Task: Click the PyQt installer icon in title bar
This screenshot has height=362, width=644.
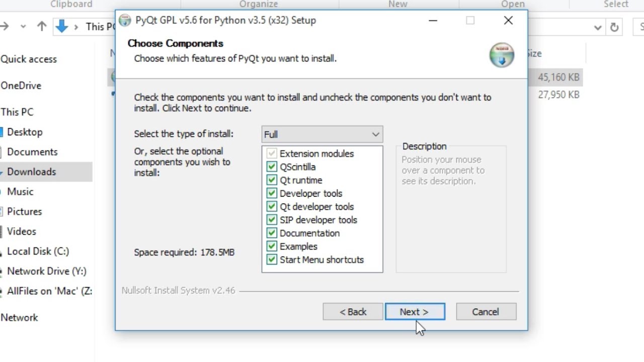Action: 125,21
